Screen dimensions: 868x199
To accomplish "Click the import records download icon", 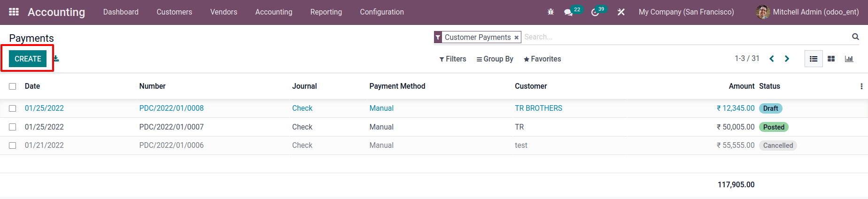I will [56, 59].
